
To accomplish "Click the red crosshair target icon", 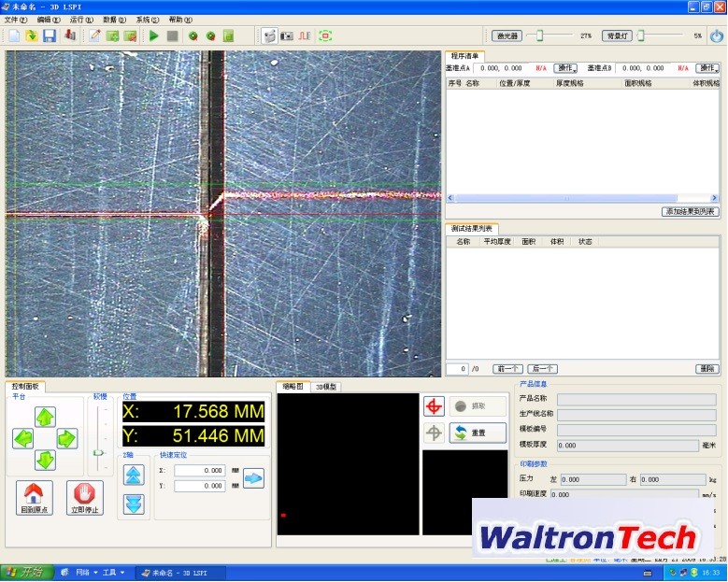I will (x=434, y=406).
